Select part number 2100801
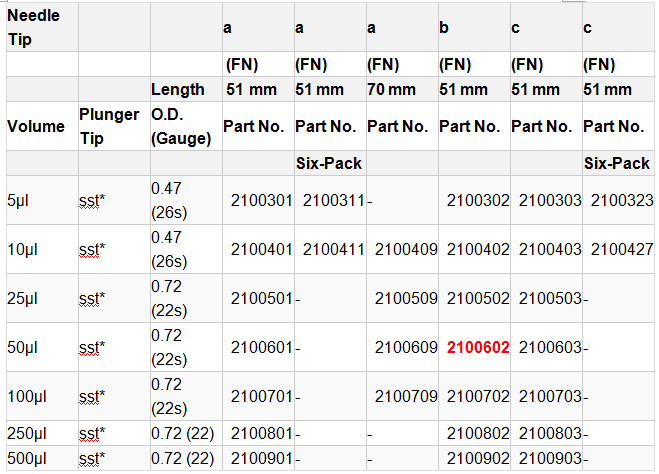659x474 pixels. click(x=261, y=435)
